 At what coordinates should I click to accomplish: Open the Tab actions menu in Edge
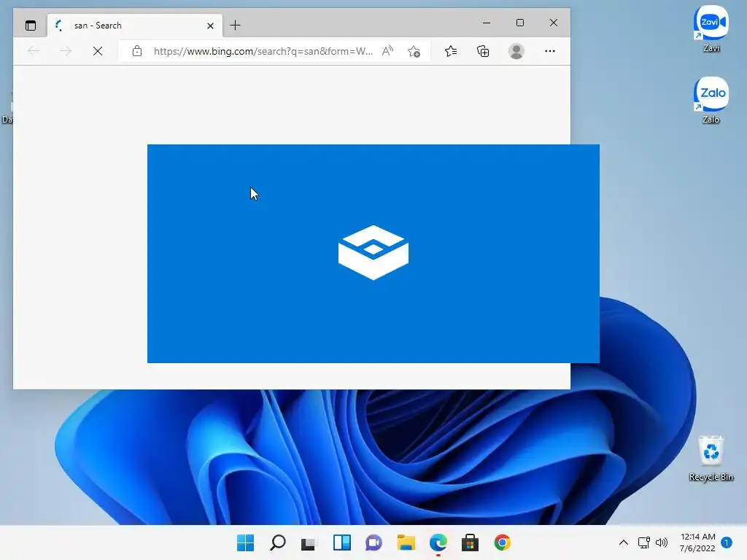31,26
